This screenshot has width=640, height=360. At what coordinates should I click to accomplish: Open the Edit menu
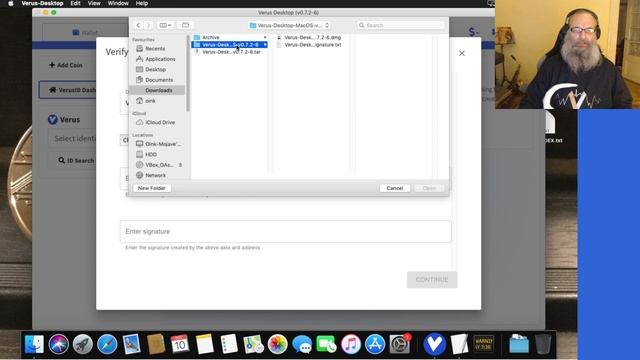click(x=75, y=3)
